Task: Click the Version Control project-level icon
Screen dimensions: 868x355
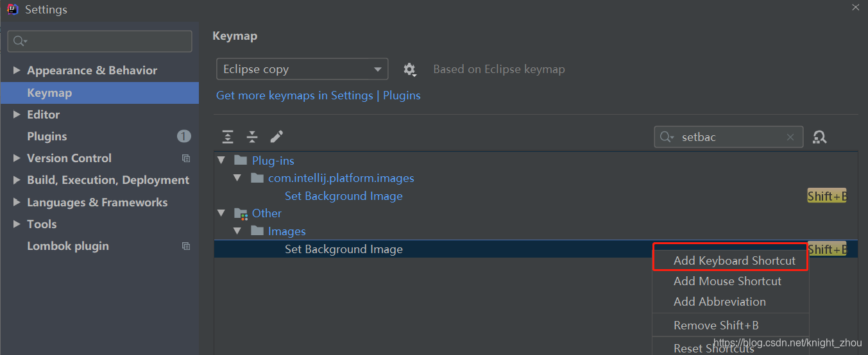Action: coord(186,158)
